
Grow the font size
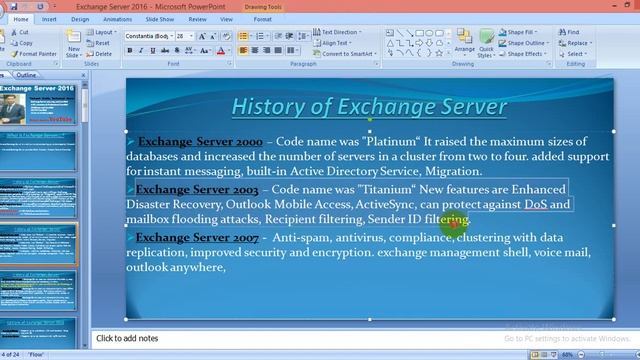(202, 36)
